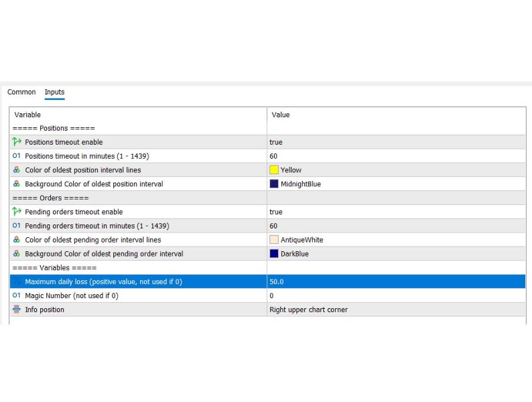This screenshot has height=402, width=532.
Task: Edit the Maximum daily loss value 50.0
Action: click(x=396, y=281)
